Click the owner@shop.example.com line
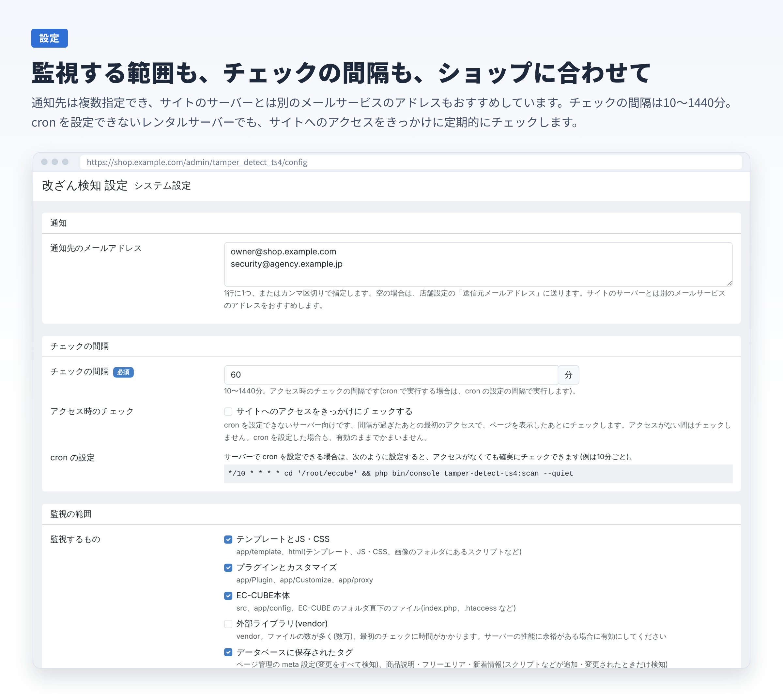The height and width of the screenshot is (700, 783). [284, 251]
